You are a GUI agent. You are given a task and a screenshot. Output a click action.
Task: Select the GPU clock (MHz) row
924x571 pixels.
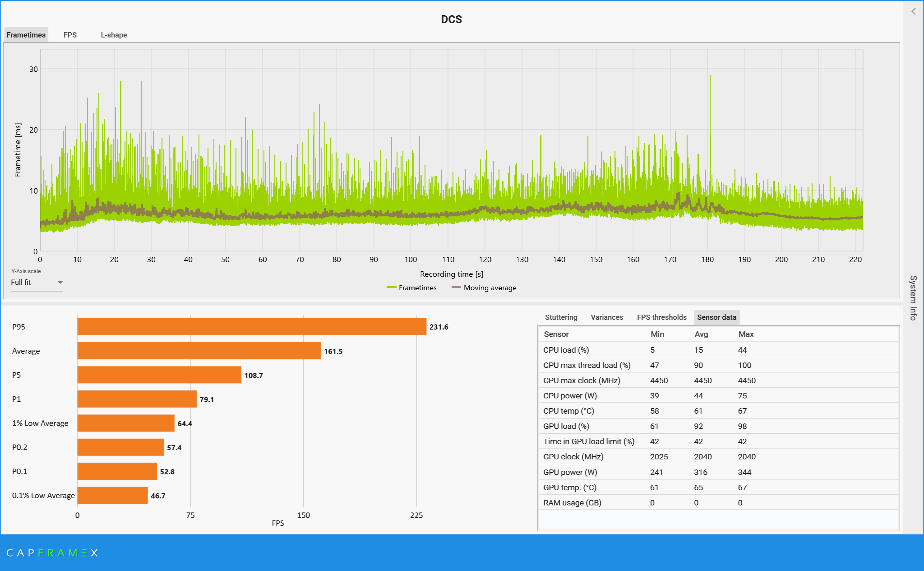(x=718, y=457)
